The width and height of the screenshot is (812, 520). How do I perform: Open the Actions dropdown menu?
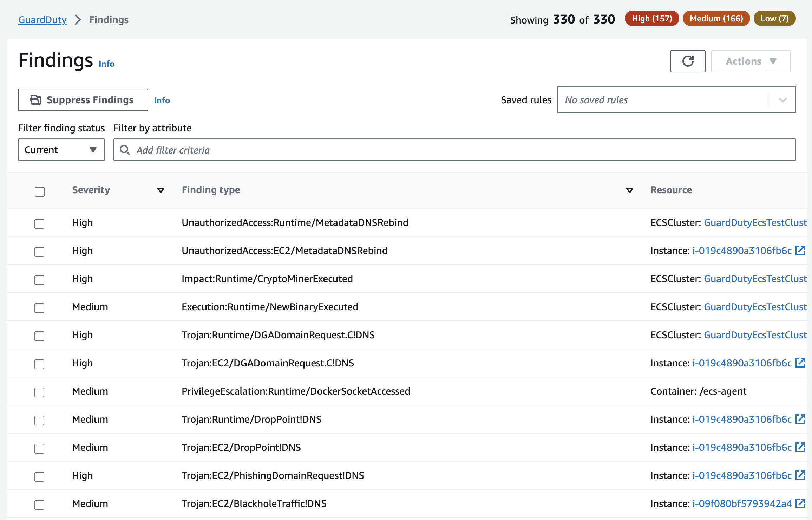pyautogui.click(x=751, y=61)
